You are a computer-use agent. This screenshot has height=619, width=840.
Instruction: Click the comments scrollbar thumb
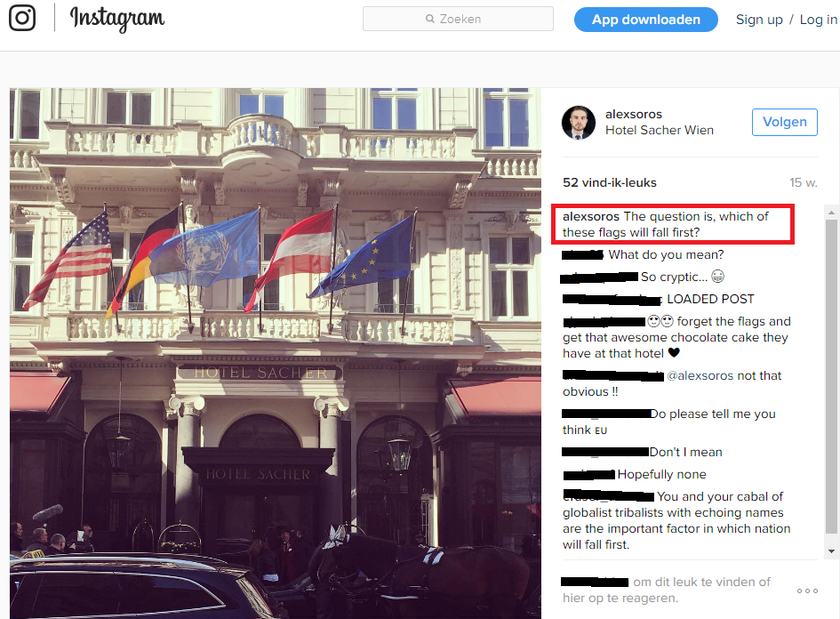[x=831, y=376]
